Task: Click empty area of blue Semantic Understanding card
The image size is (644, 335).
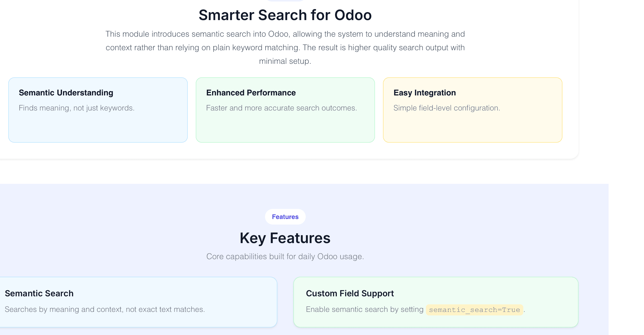Action: [98, 128]
